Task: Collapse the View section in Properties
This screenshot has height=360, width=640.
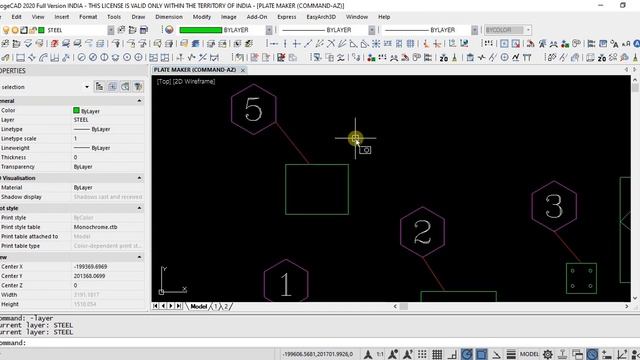Action: tap(139, 257)
